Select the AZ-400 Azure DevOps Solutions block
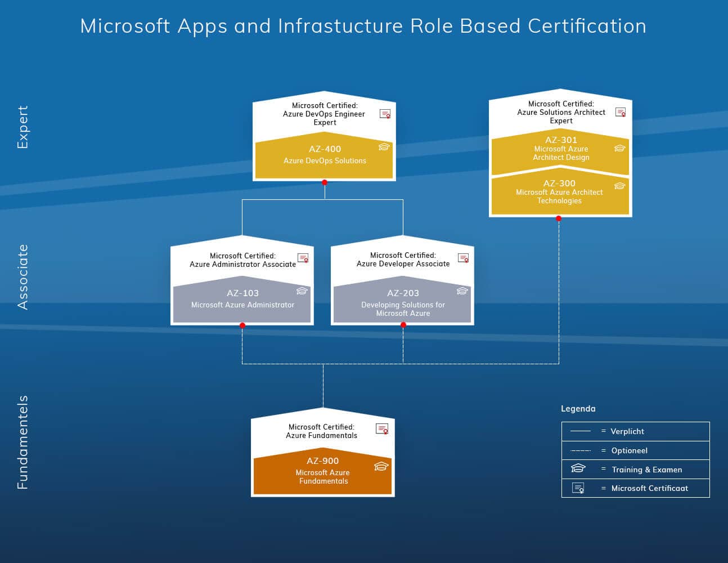This screenshot has width=728, height=563. pyautogui.click(x=324, y=156)
